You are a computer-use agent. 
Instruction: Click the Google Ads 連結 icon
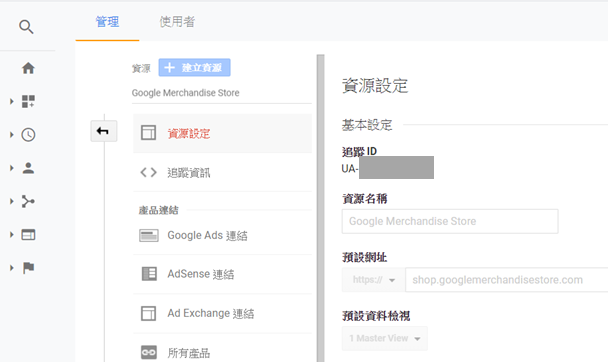tap(149, 235)
